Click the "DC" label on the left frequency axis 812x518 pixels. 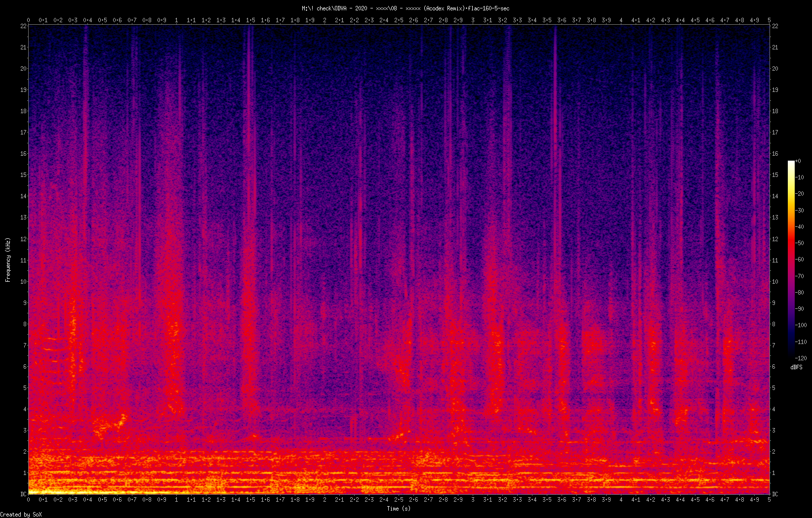pos(23,494)
